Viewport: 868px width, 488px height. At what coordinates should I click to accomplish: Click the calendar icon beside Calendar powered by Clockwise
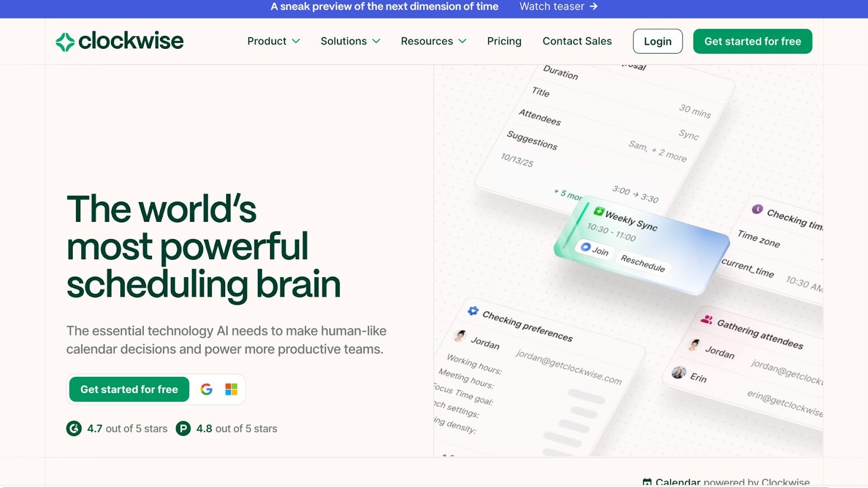(649, 480)
